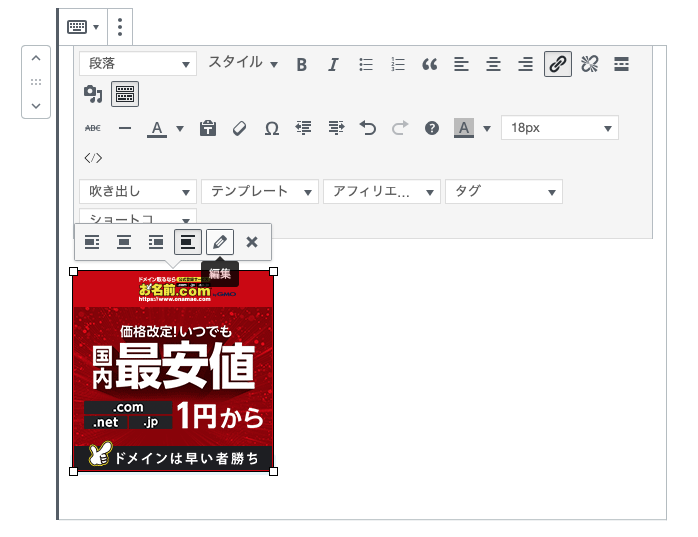Insert a numbered list
This screenshot has height=537, width=698.
398,65
